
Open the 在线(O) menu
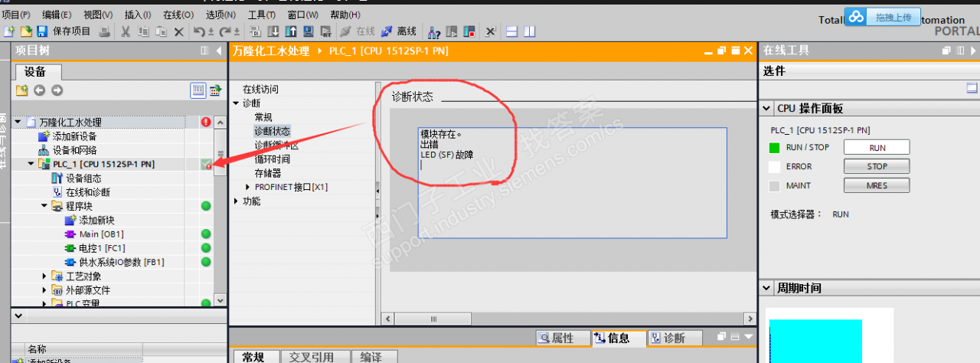tap(178, 15)
